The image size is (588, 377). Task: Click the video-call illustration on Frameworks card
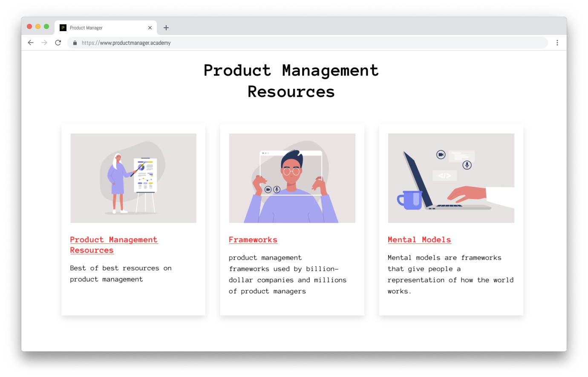(292, 178)
